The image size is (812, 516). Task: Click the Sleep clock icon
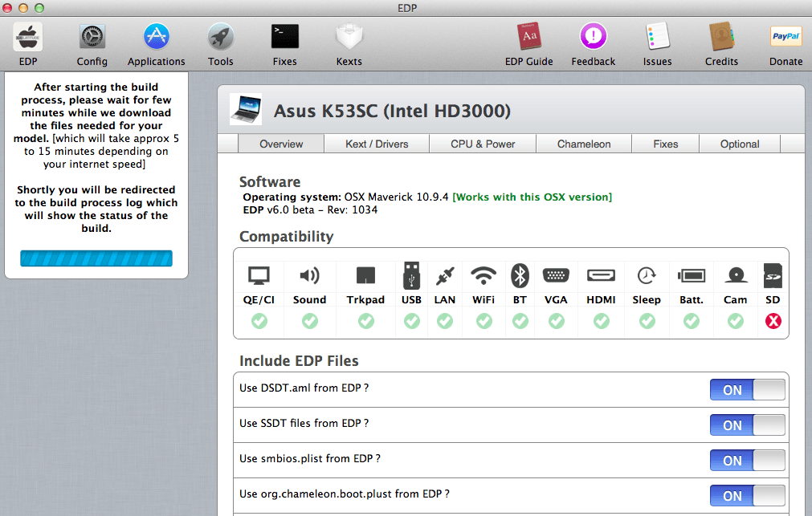(647, 276)
